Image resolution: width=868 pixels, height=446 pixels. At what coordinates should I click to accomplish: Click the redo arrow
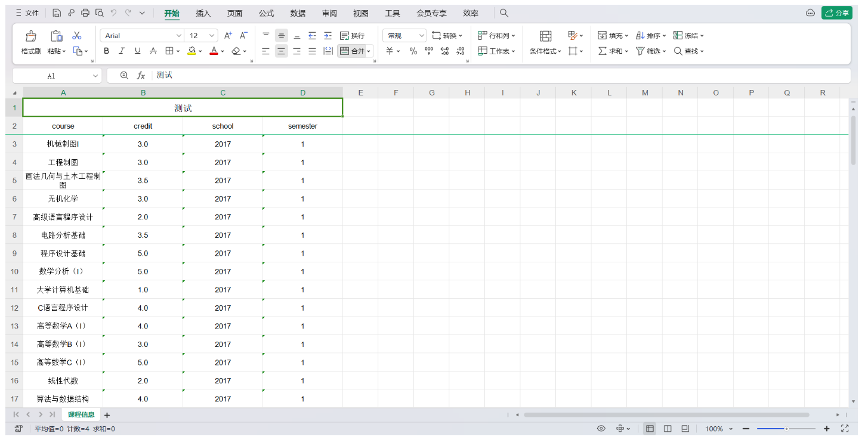click(128, 13)
